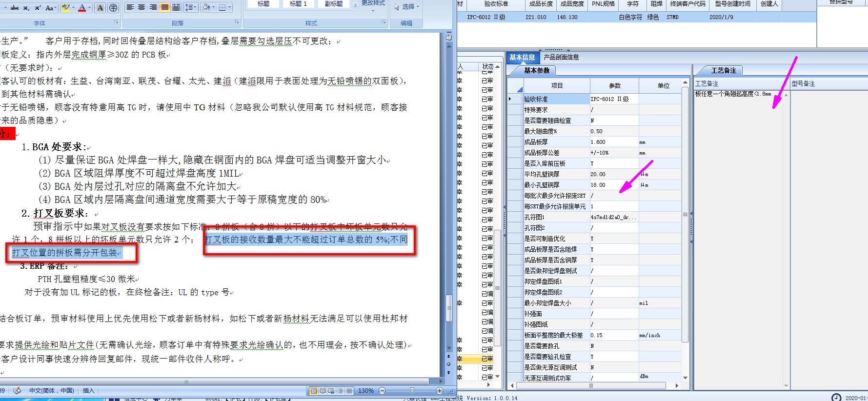Screen dimensions: 868x401
Task: Click parameter table scroll down arrow
Action: pyautogui.click(x=685, y=378)
